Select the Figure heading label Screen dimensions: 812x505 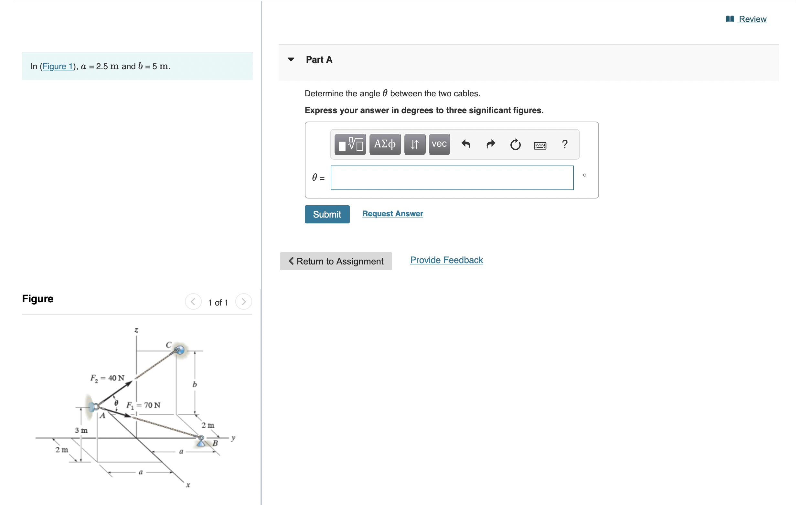click(37, 299)
